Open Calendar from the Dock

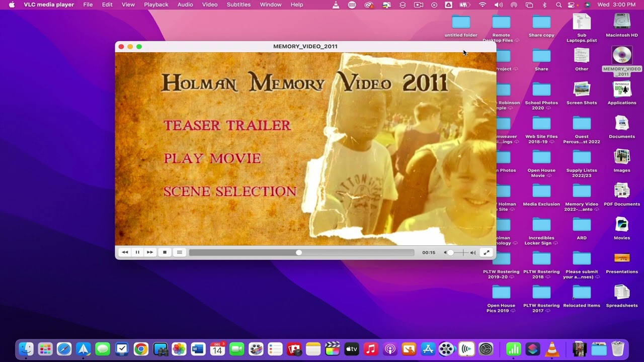(217, 348)
